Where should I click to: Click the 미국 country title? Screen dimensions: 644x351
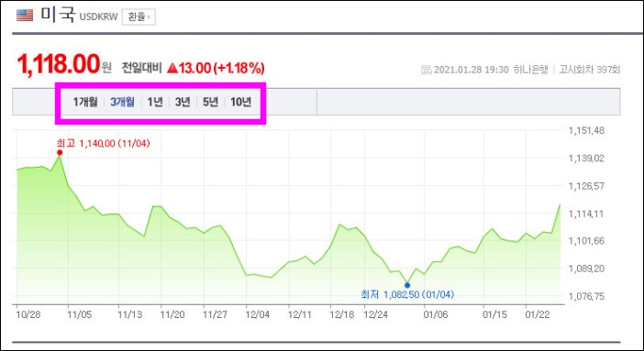tap(58, 15)
